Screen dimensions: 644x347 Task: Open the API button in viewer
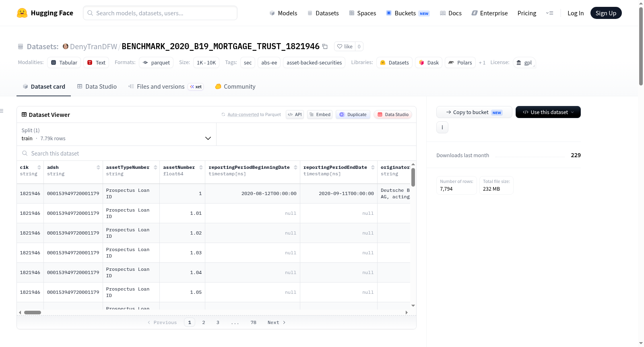coord(295,114)
